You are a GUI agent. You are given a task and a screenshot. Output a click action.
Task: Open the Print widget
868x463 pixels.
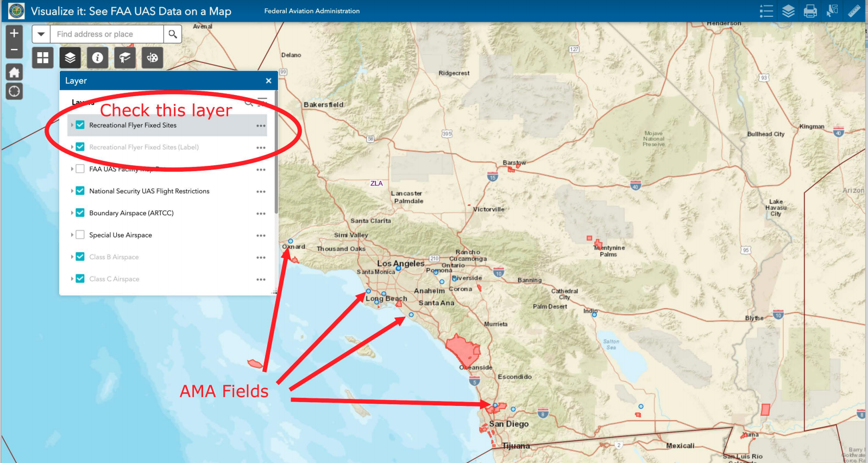click(810, 11)
